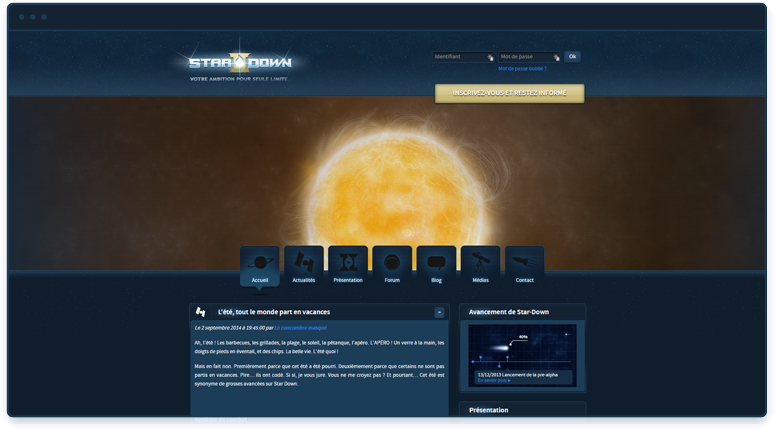This screenshot has width=775, height=429.
Task: Click 'Inscrivez-vous et restez informé' button
Action: coord(509,93)
